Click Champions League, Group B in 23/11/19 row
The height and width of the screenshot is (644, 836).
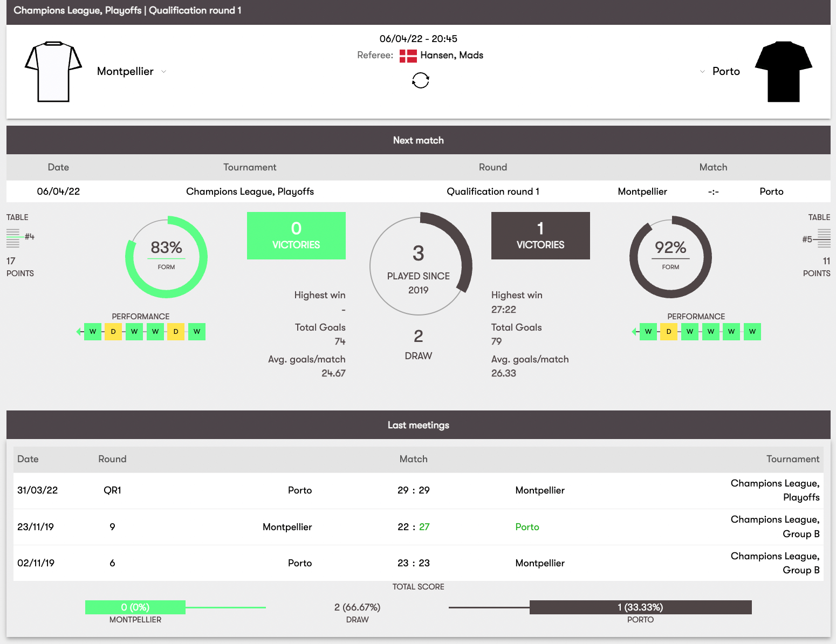775,527
